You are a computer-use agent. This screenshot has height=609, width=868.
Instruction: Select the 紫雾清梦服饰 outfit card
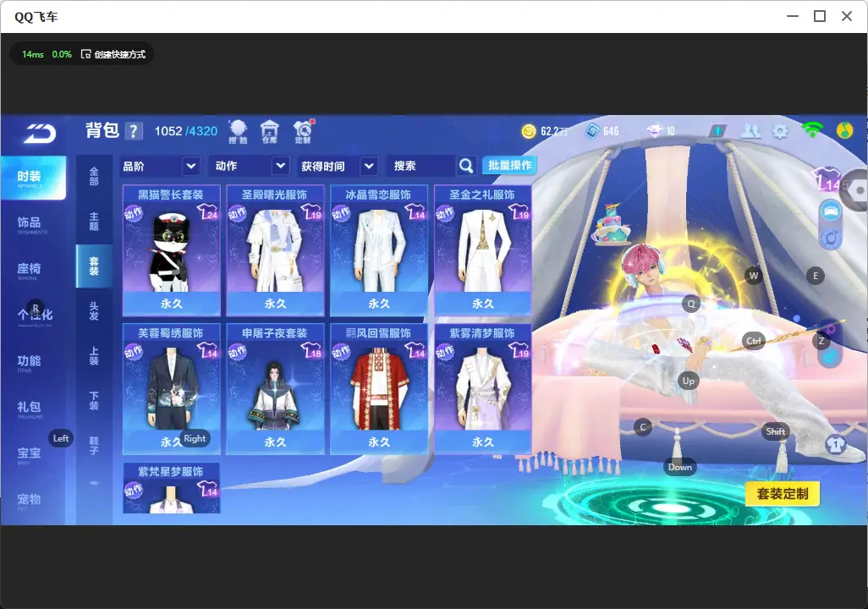[483, 389]
